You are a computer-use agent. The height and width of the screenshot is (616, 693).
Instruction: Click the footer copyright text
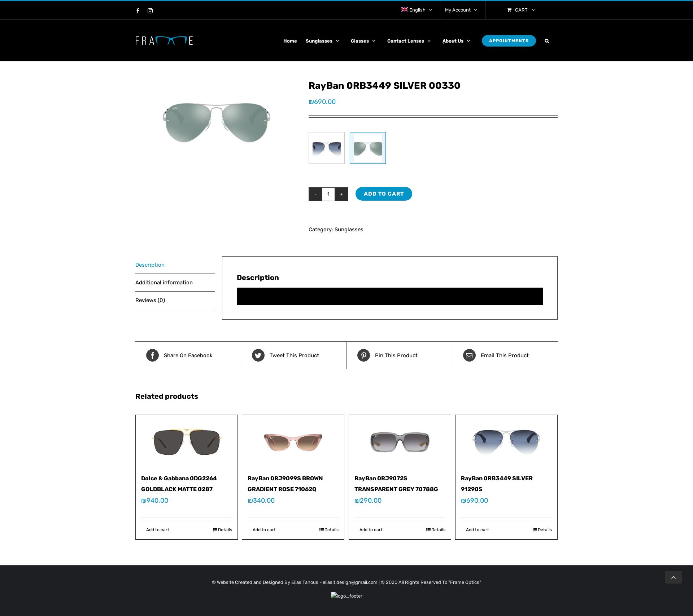pyautogui.click(x=346, y=582)
